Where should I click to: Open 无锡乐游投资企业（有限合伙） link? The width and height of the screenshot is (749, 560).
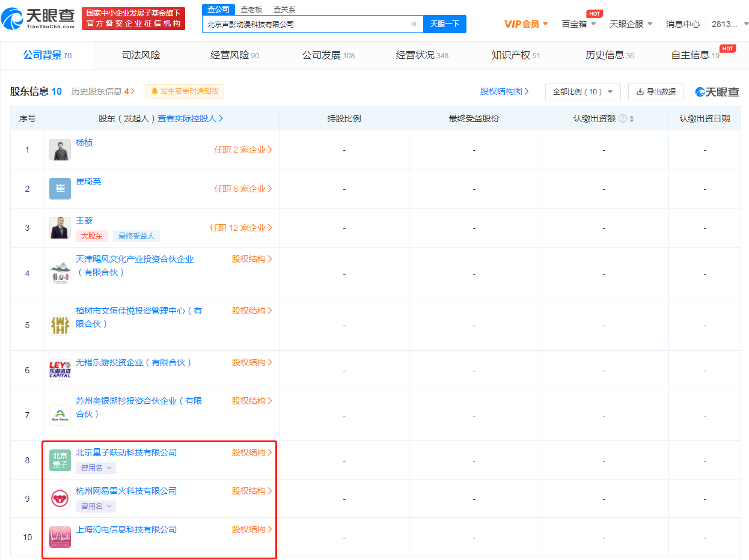(x=134, y=362)
